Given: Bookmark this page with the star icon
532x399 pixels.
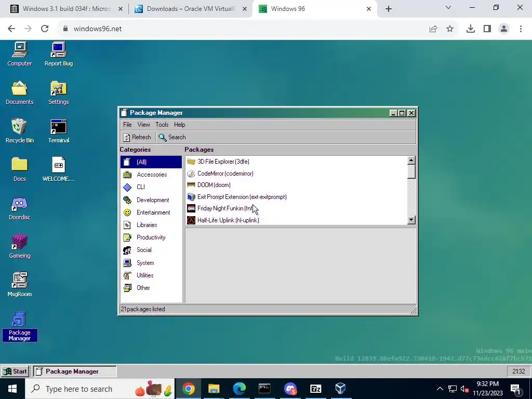Looking at the screenshot, I should [x=450, y=29].
